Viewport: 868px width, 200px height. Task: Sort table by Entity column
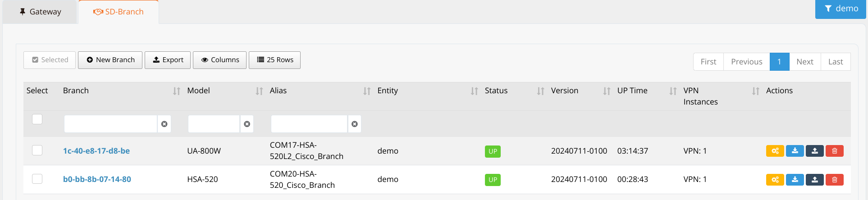(x=474, y=91)
